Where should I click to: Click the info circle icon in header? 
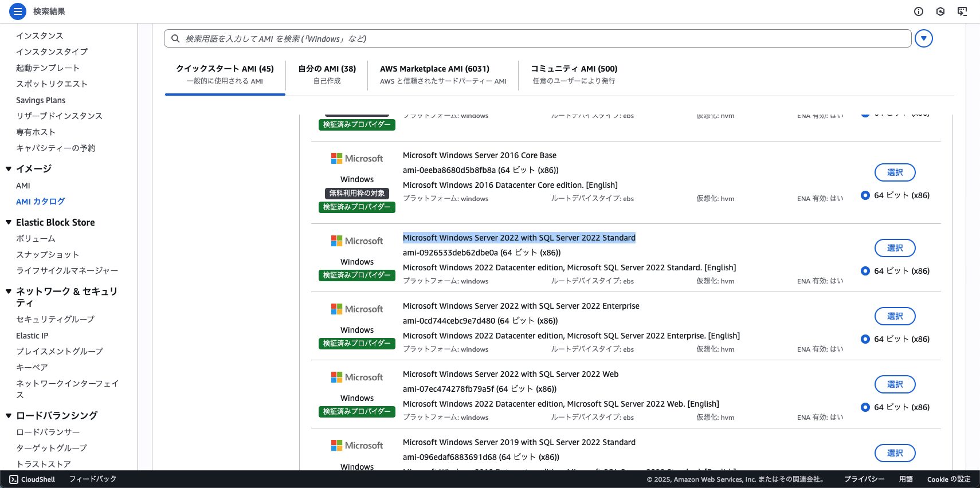tap(919, 11)
